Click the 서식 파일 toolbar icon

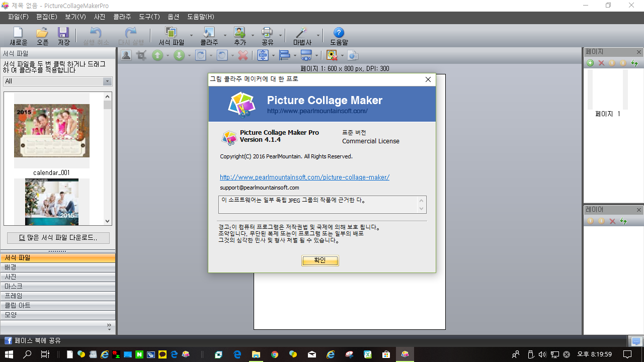pos(171,33)
